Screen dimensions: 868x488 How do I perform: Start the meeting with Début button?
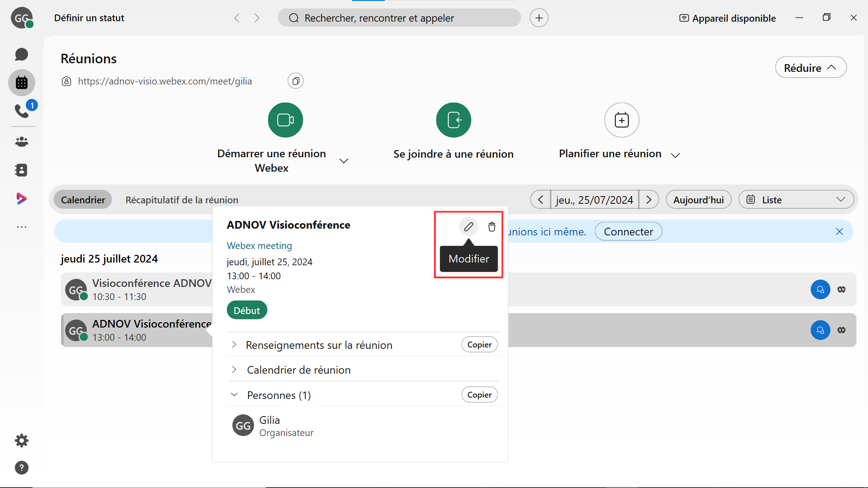pyautogui.click(x=247, y=310)
